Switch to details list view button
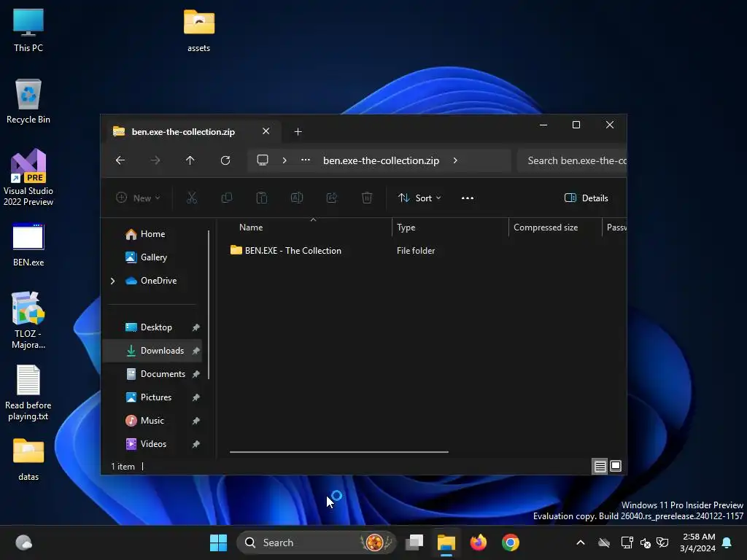The width and height of the screenshot is (747, 560). pyautogui.click(x=600, y=466)
